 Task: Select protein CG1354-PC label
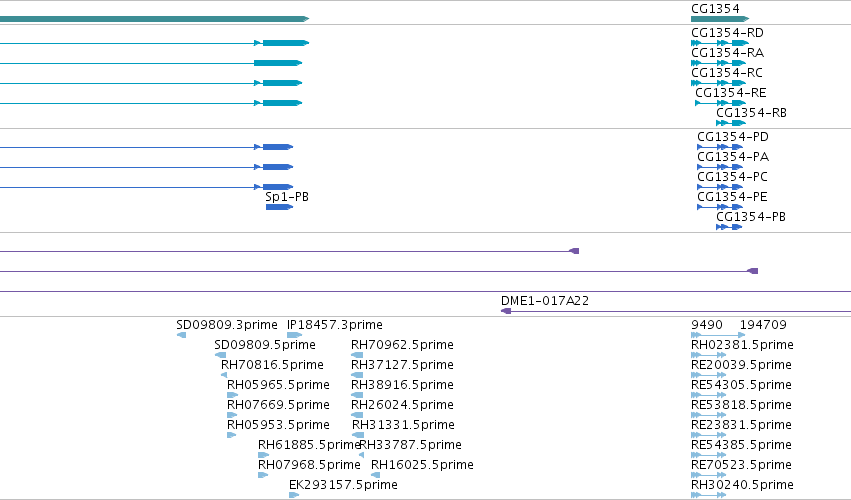[x=733, y=177]
